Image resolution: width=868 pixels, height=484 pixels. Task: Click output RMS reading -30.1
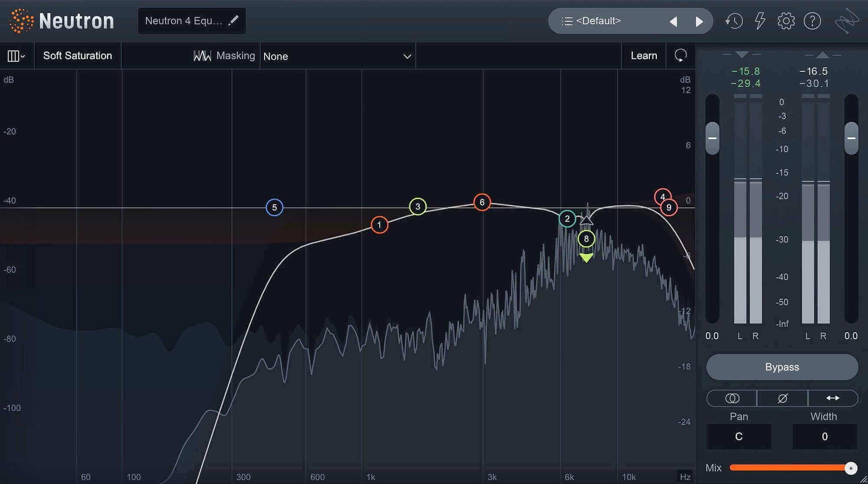[814, 83]
